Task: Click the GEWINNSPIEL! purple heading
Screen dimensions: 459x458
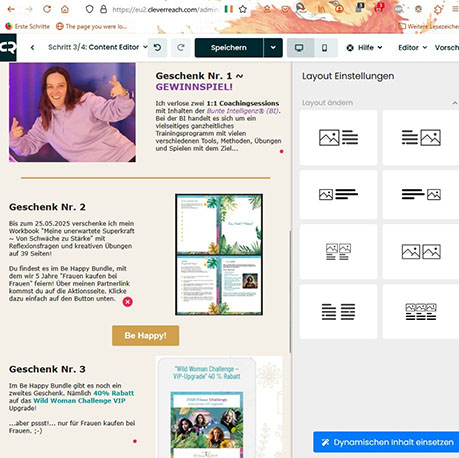Action: pos(194,87)
